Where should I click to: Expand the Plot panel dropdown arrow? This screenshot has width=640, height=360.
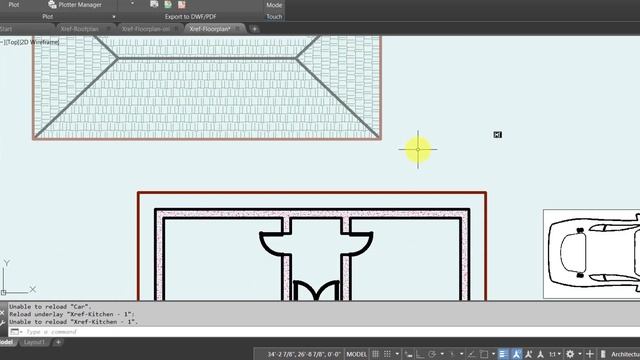(x=114, y=17)
